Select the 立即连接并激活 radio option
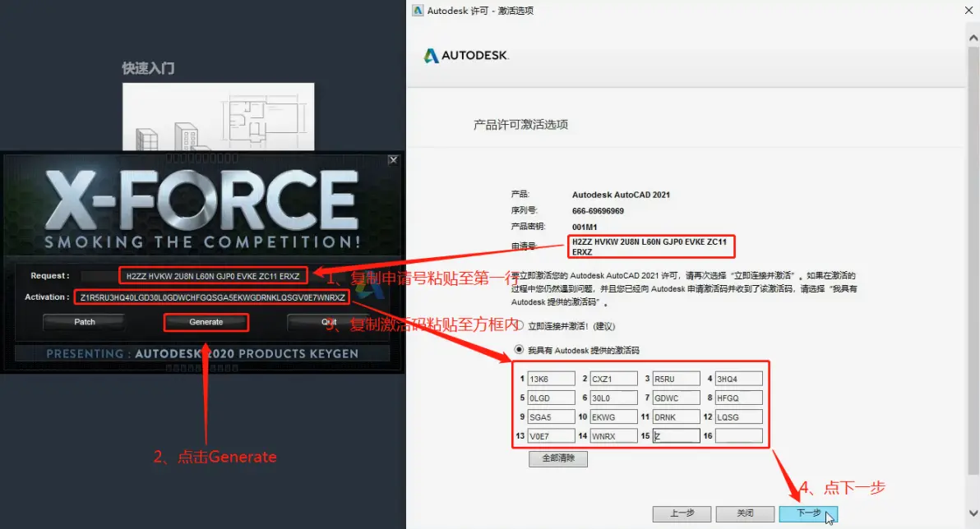 [x=519, y=325]
